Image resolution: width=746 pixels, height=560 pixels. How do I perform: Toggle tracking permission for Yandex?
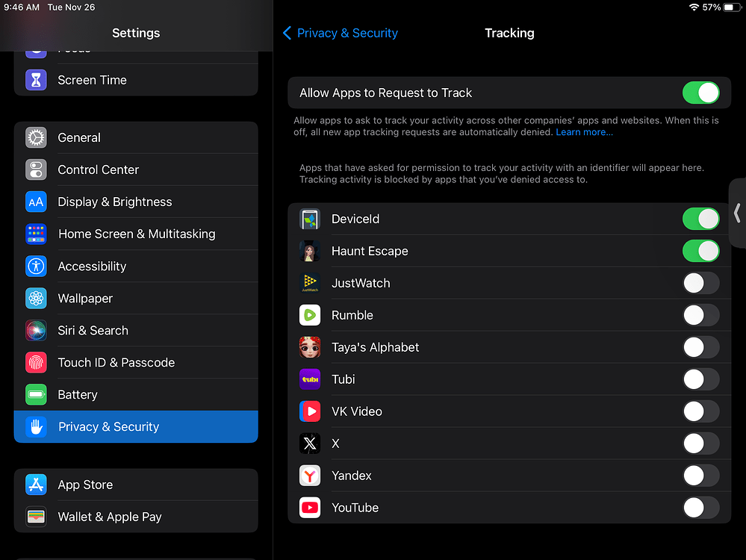tap(700, 476)
